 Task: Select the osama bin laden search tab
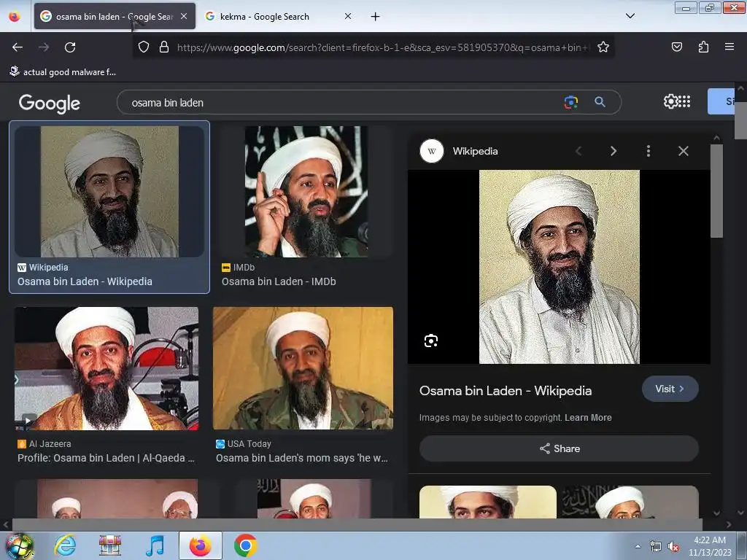[x=115, y=17]
